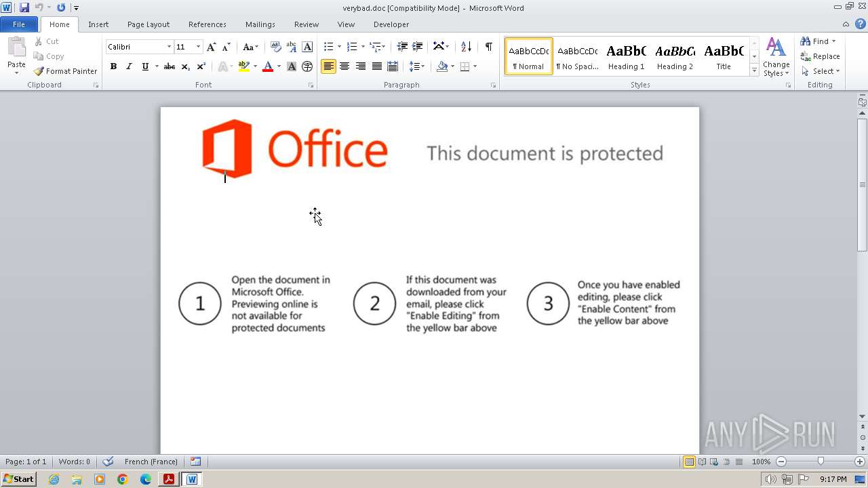The width and height of the screenshot is (868, 488).
Task: Apply the Heading 1 style
Action: 626,56
